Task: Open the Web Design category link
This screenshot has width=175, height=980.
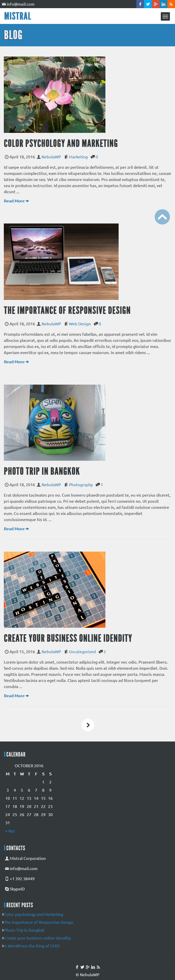Action: [80, 324]
